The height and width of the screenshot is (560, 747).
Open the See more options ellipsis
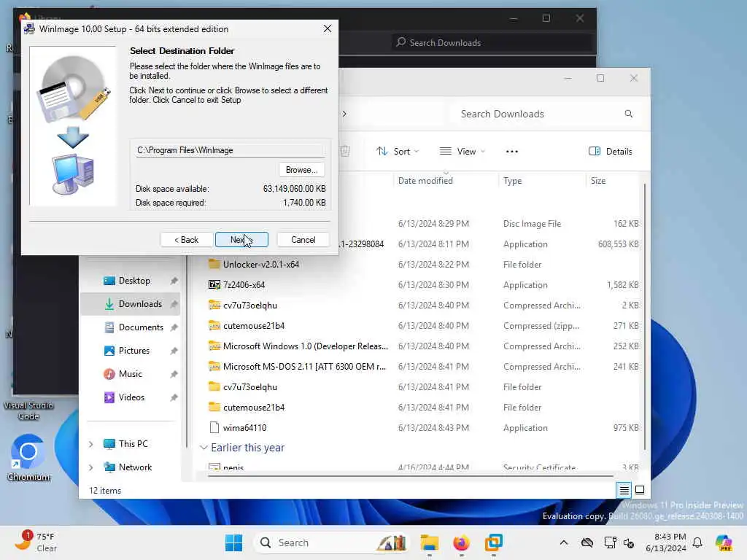tap(511, 152)
